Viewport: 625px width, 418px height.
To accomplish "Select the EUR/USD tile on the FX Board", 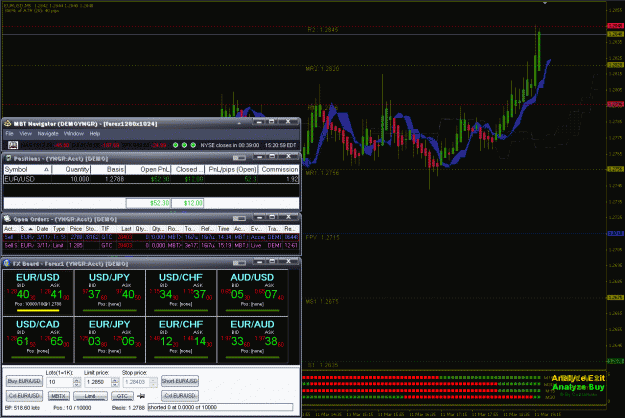I will (38, 292).
